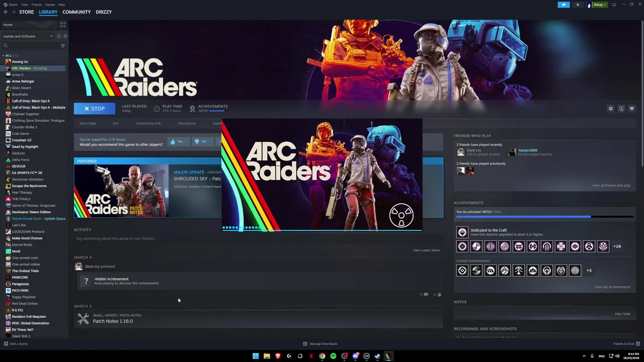Expand the +26 unlocked achievements

coord(617,246)
